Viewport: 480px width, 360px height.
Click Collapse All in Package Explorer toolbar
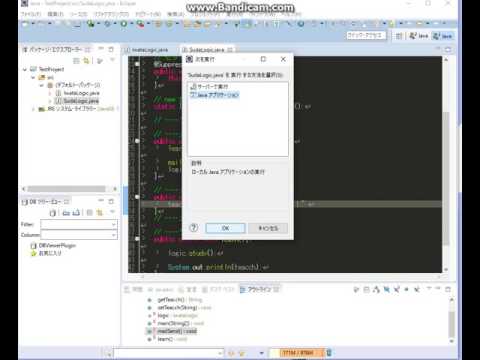(76, 61)
